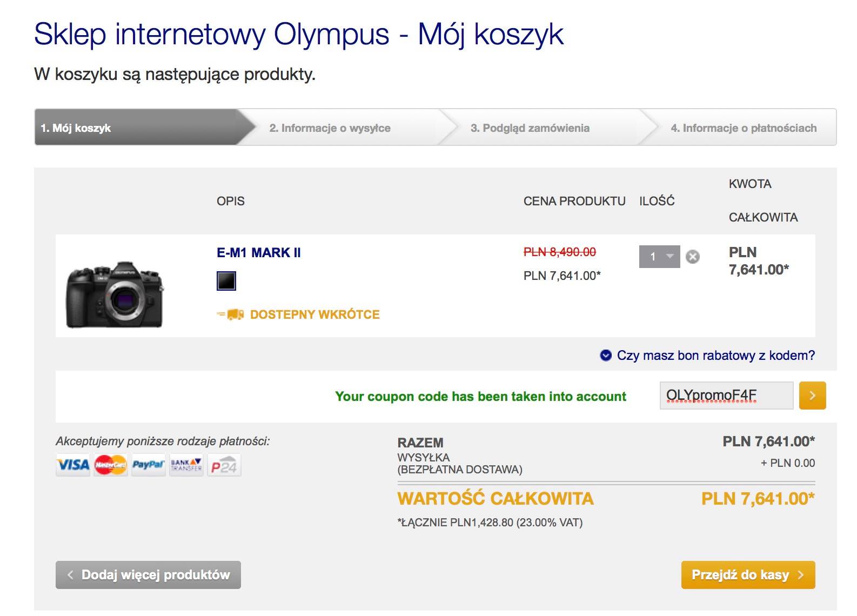
Task: Select the '1. Mój koszyk' step
Action: [76, 128]
